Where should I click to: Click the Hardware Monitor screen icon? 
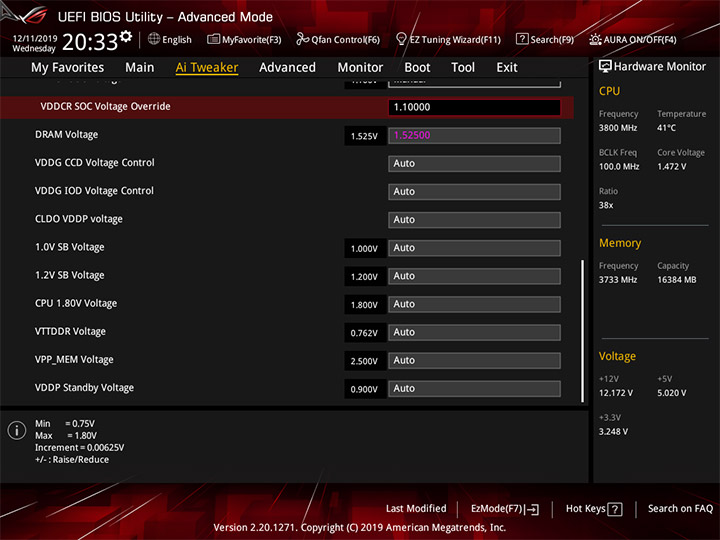(x=605, y=67)
